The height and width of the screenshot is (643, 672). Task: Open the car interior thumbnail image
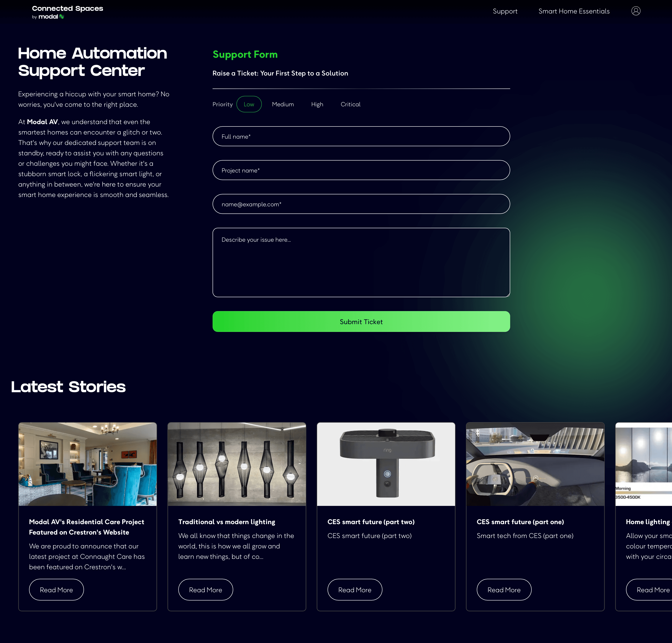click(x=535, y=464)
